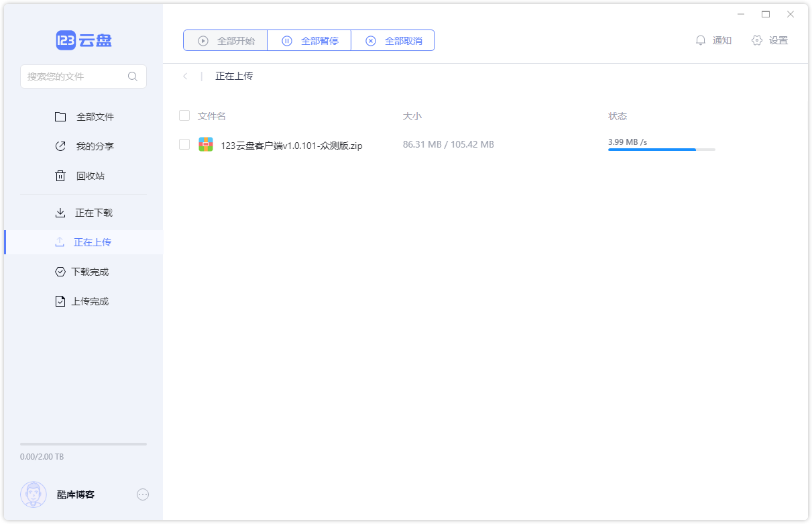Click inside the 搜索您的文件 search field
Screen dimensions: 812x524
point(77,76)
